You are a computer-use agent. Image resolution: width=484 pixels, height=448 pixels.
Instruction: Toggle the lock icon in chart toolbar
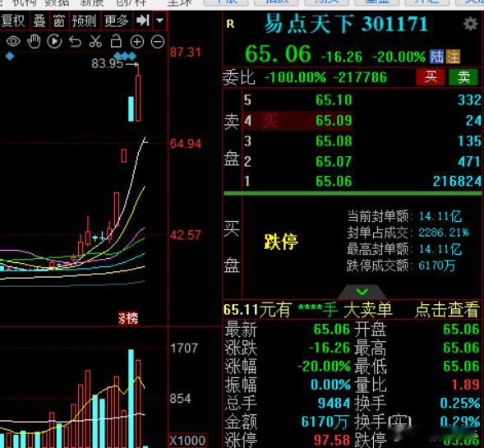pos(116,41)
